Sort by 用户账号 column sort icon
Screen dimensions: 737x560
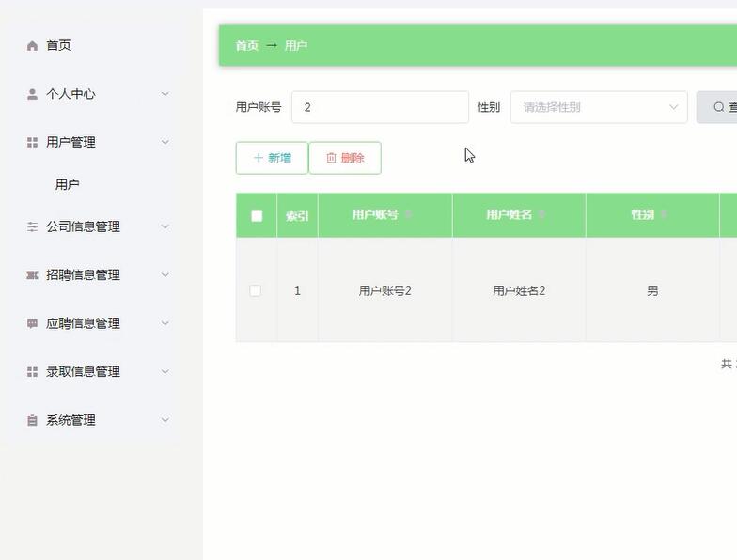pyautogui.click(x=408, y=214)
